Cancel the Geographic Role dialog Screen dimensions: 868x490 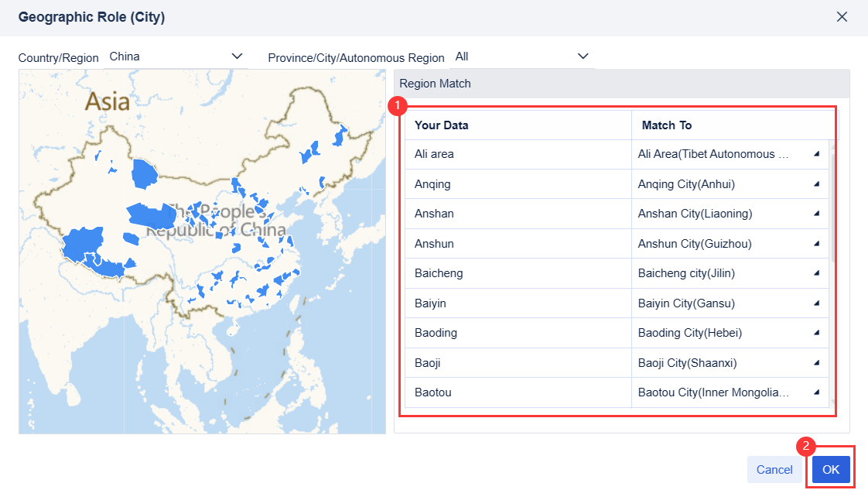(x=774, y=469)
